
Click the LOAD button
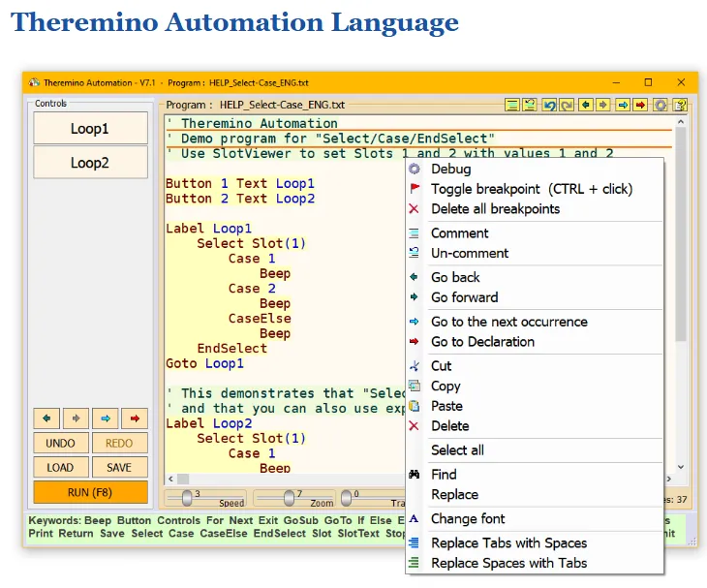[x=60, y=468]
